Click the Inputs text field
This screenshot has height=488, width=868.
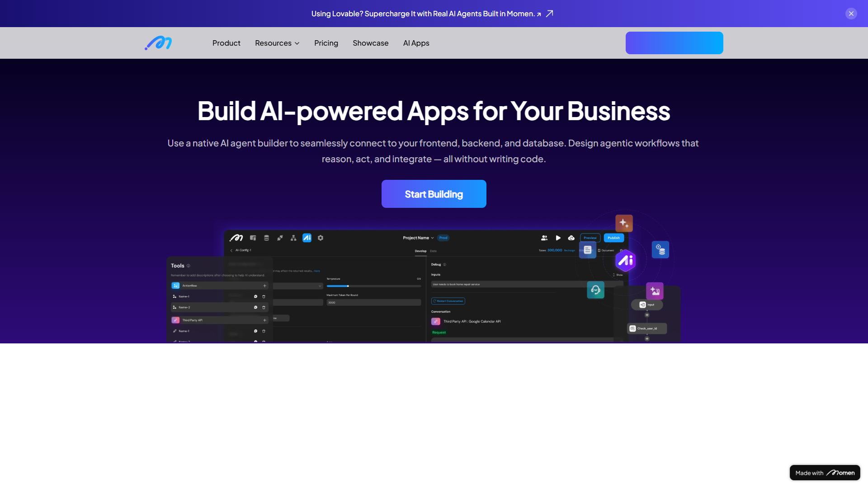[x=527, y=284]
